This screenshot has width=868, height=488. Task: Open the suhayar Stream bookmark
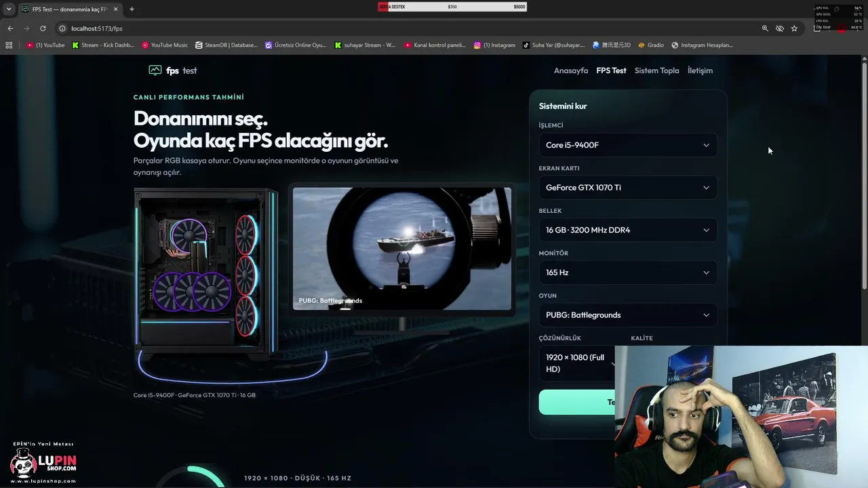coord(365,45)
